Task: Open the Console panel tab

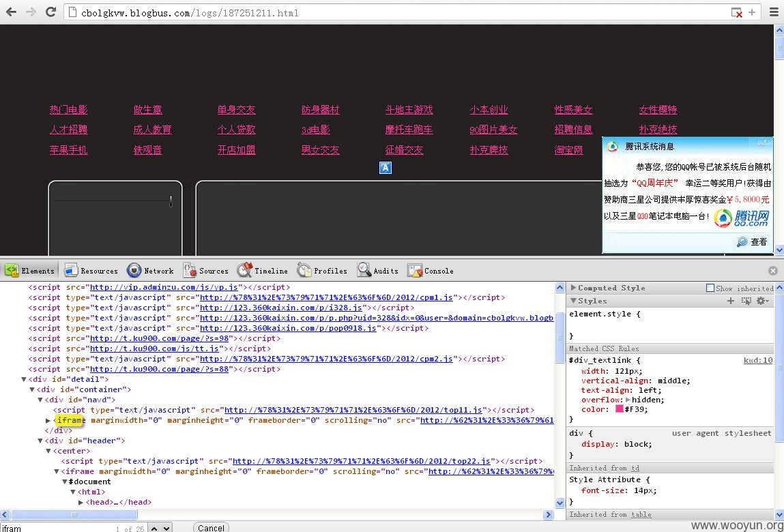Action: coord(431,271)
